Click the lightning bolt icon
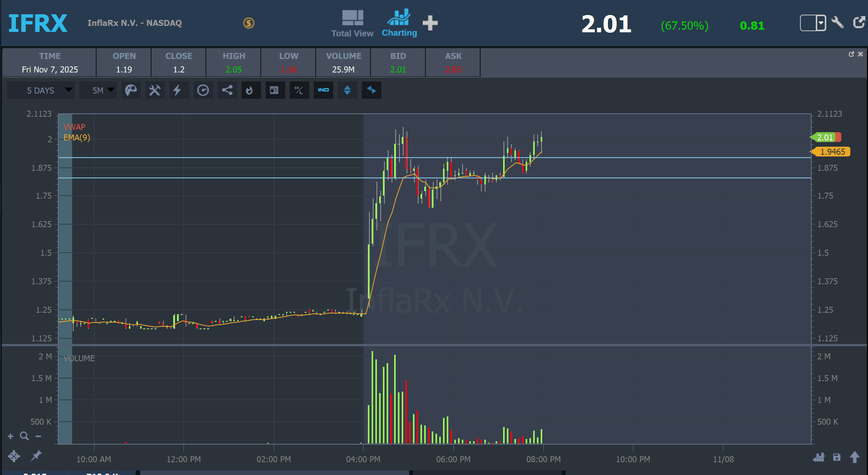The width and height of the screenshot is (868, 475). [178, 90]
